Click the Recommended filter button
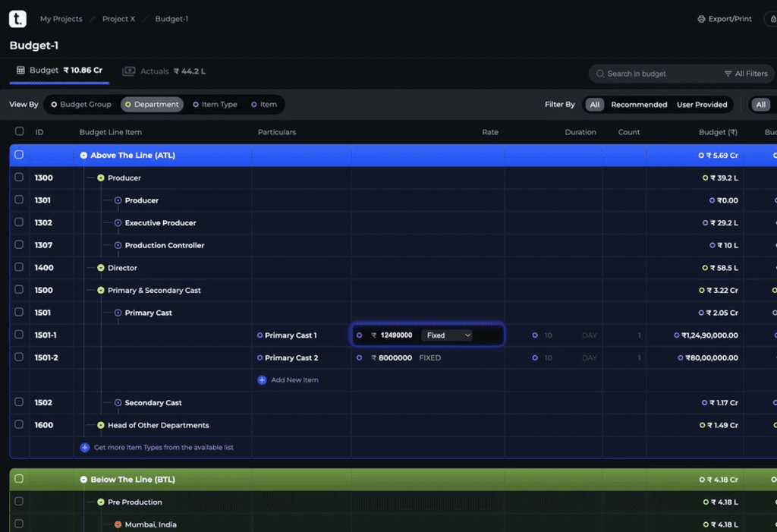Screen dimensions: 777x532 [x=638, y=104]
